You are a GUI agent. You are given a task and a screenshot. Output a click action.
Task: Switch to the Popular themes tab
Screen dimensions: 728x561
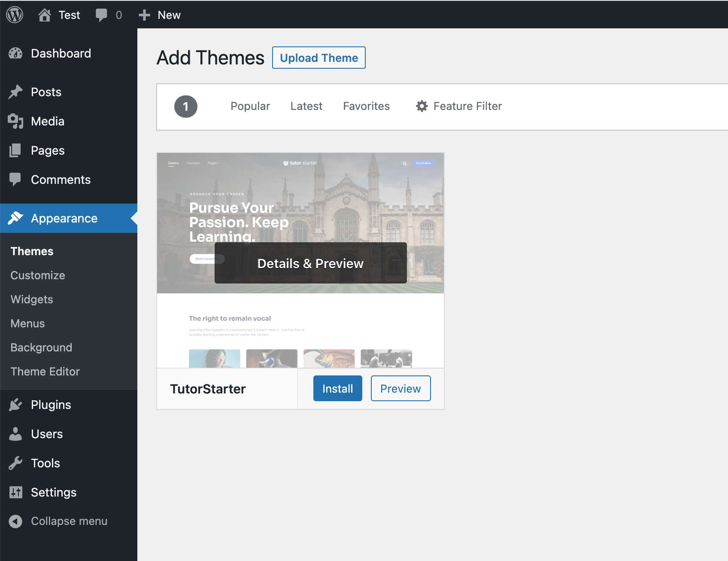[x=250, y=106]
